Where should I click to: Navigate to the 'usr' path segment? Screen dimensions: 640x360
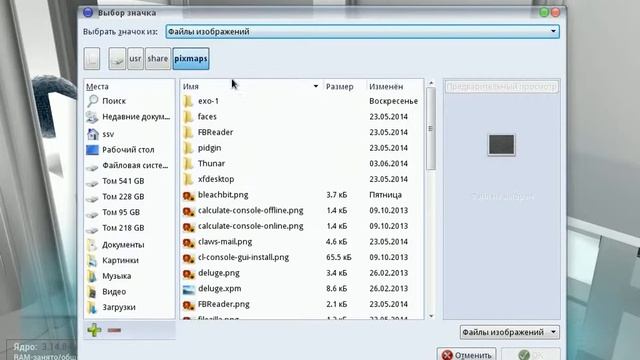tap(135, 59)
